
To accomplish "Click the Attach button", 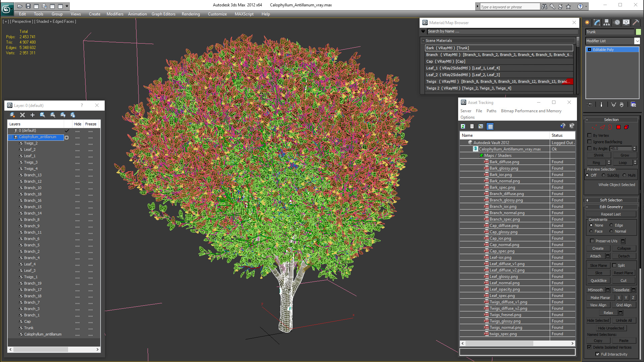I will [x=595, y=256].
